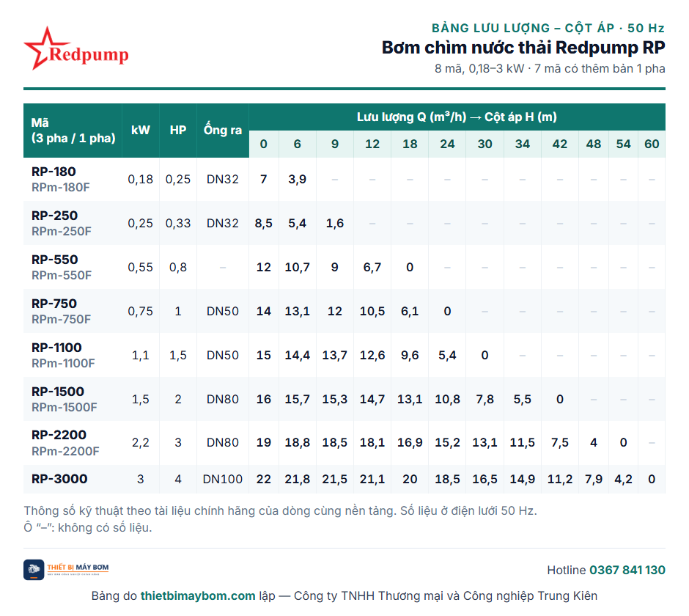The width and height of the screenshot is (689, 616).
Task: Click the flow column header 60
Action: pyautogui.click(x=652, y=144)
